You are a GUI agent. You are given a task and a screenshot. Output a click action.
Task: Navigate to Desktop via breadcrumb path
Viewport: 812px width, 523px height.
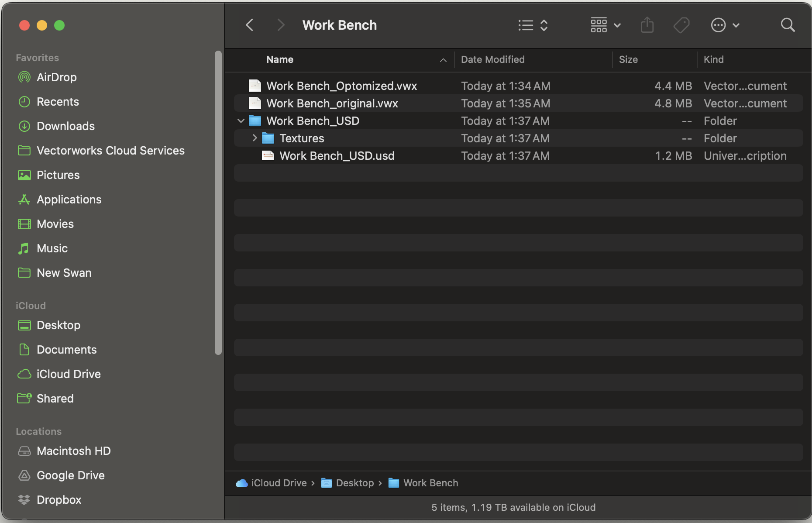click(x=355, y=483)
